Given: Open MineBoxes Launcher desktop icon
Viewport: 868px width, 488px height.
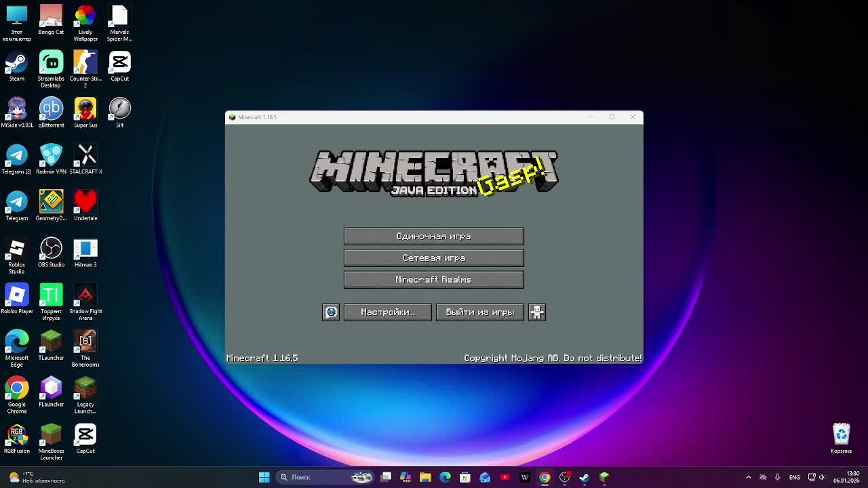Looking at the screenshot, I should tap(51, 442).
